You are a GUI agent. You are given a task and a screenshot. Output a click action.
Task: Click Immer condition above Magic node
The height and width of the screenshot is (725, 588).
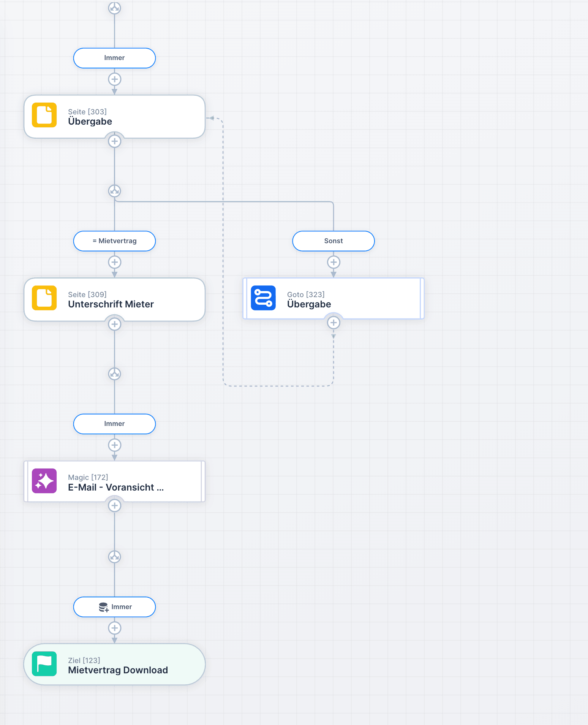(114, 424)
